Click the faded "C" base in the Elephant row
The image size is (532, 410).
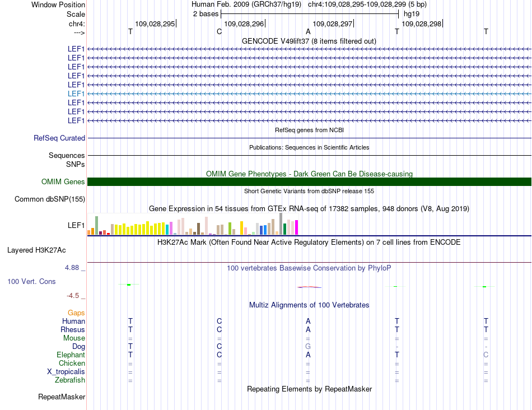[486, 355]
